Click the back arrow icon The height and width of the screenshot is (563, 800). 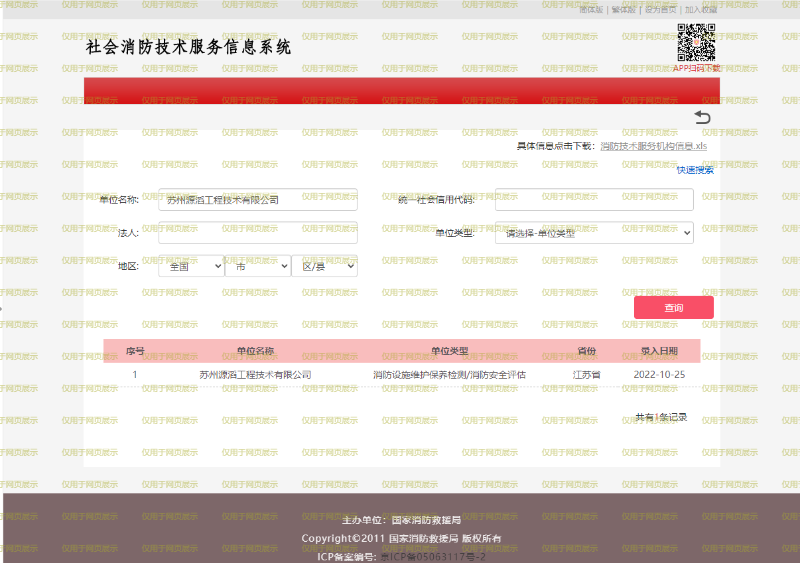pyautogui.click(x=703, y=117)
